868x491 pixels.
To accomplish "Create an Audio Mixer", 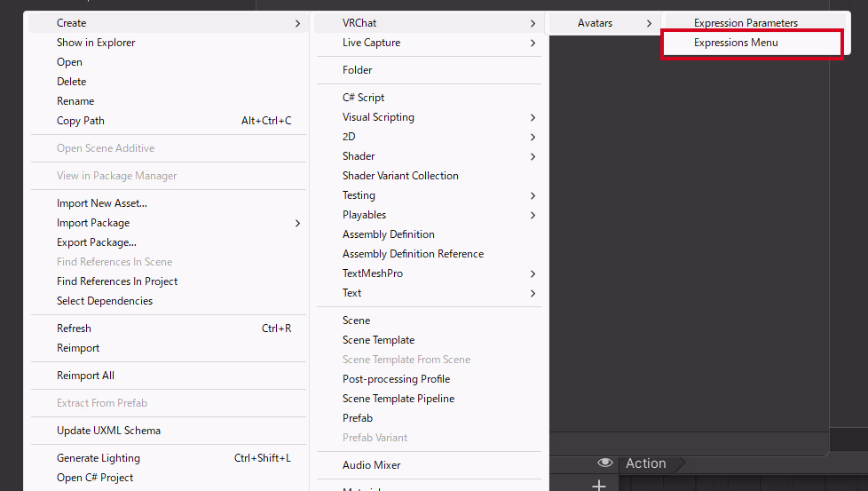I will coord(429,465).
